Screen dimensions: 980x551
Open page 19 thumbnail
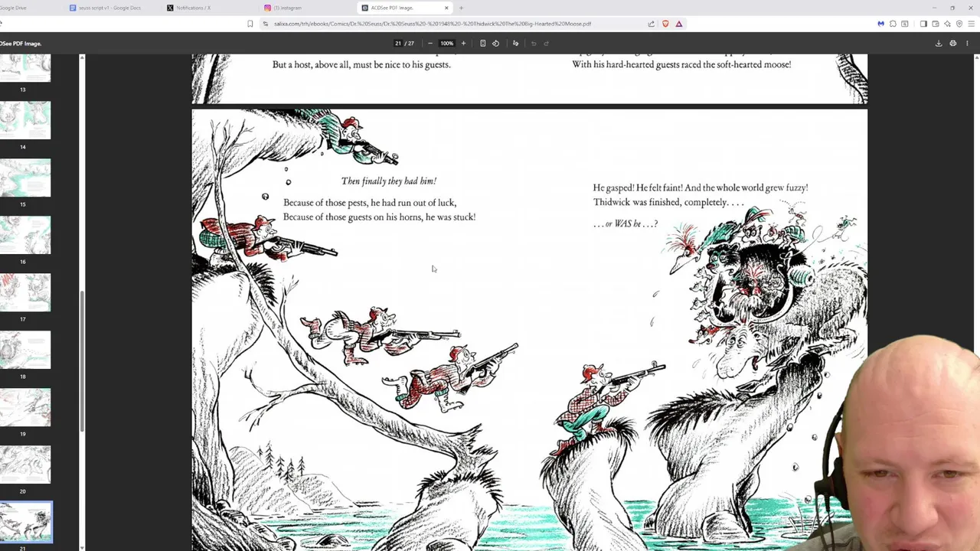(x=25, y=407)
